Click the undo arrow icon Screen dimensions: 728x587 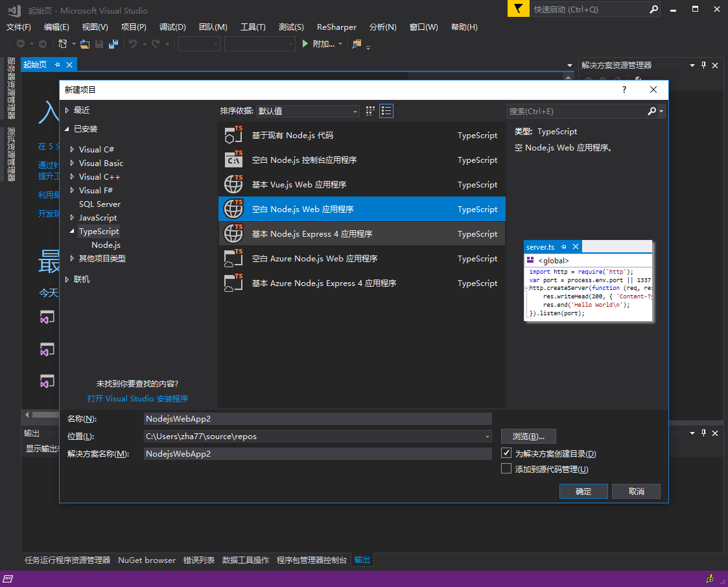[134, 43]
